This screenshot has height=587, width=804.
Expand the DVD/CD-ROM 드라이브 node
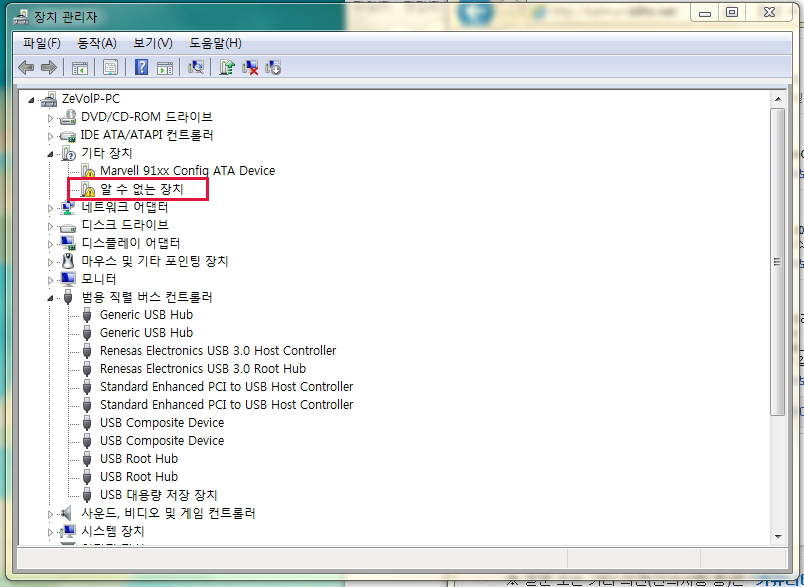pos(51,117)
